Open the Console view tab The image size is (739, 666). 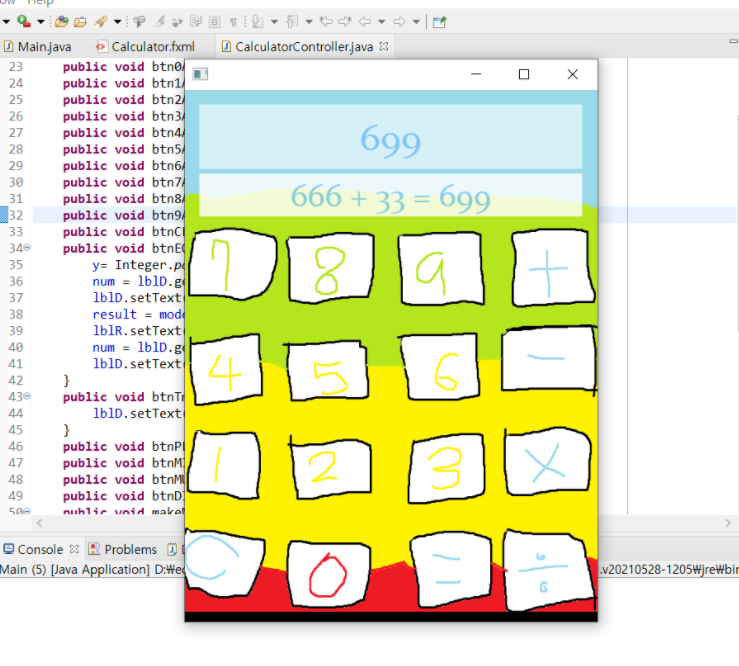(x=41, y=549)
